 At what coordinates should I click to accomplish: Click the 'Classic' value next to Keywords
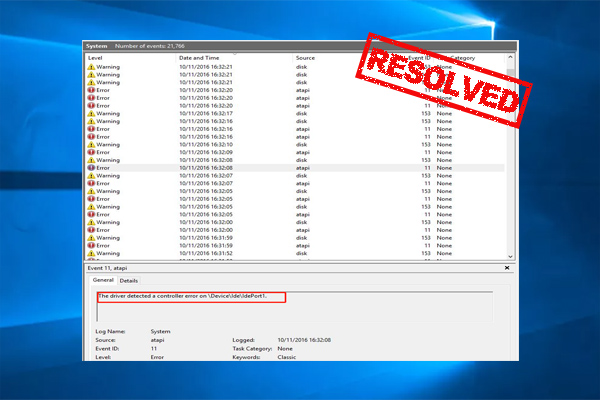point(287,357)
